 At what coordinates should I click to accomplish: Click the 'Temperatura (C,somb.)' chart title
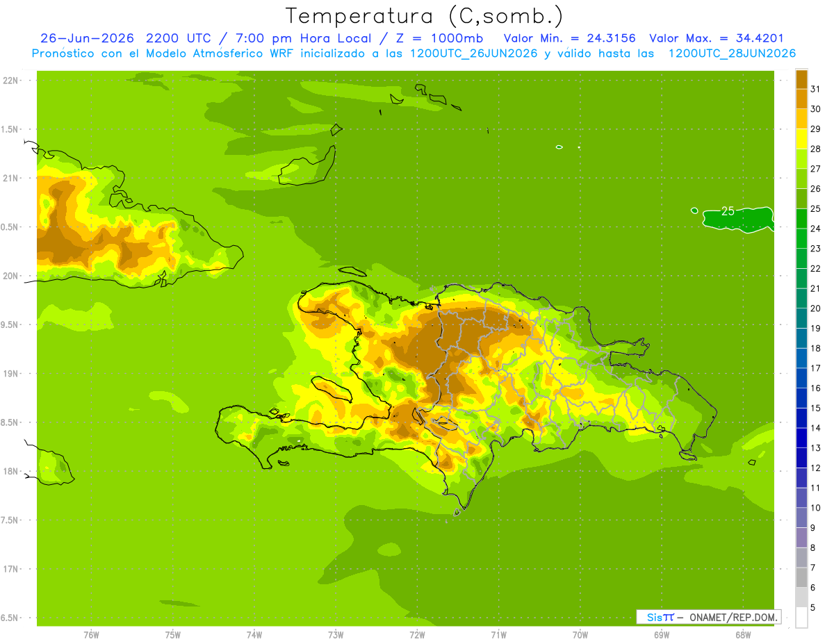pyautogui.click(x=424, y=16)
